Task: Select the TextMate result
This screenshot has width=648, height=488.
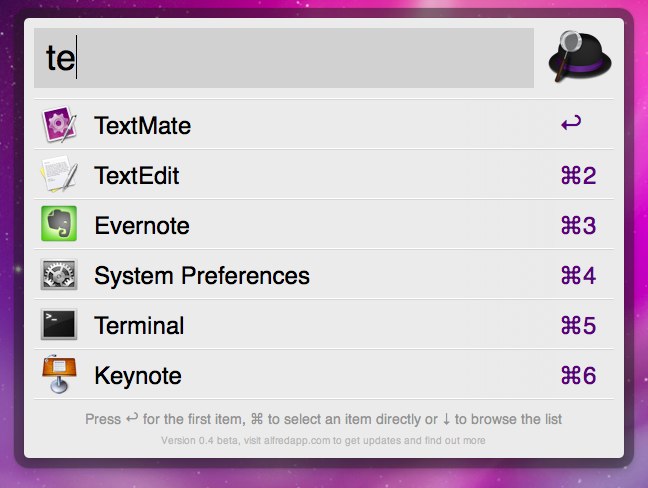Action: point(142,126)
